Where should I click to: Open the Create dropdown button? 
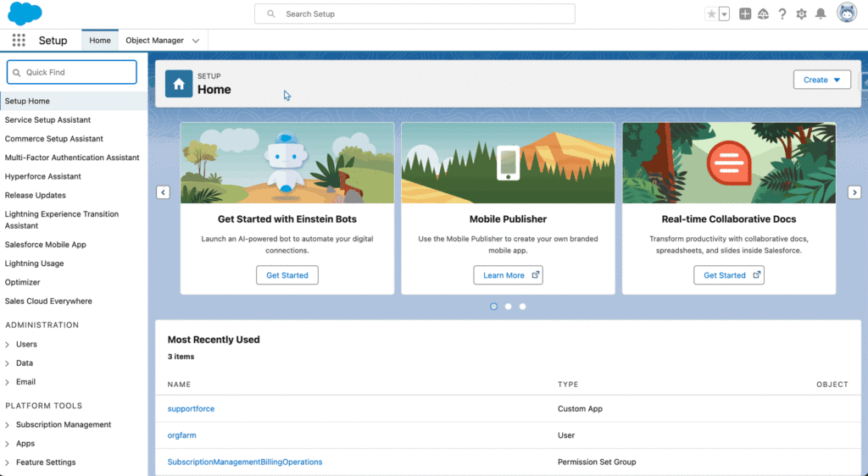[822, 80]
